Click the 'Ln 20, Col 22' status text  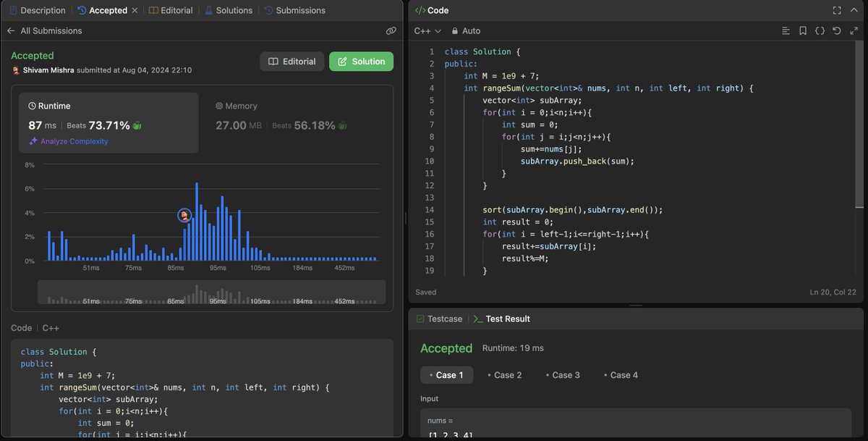click(833, 293)
